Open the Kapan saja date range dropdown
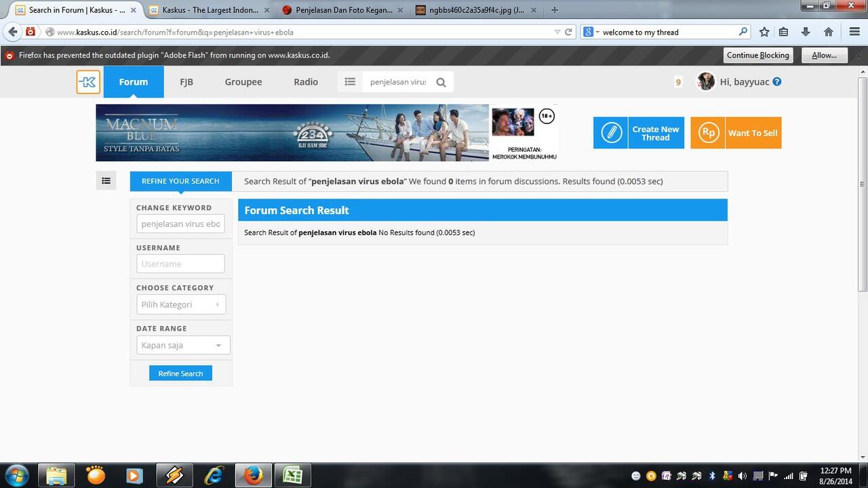This screenshot has height=488, width=868. click(183, 345)
